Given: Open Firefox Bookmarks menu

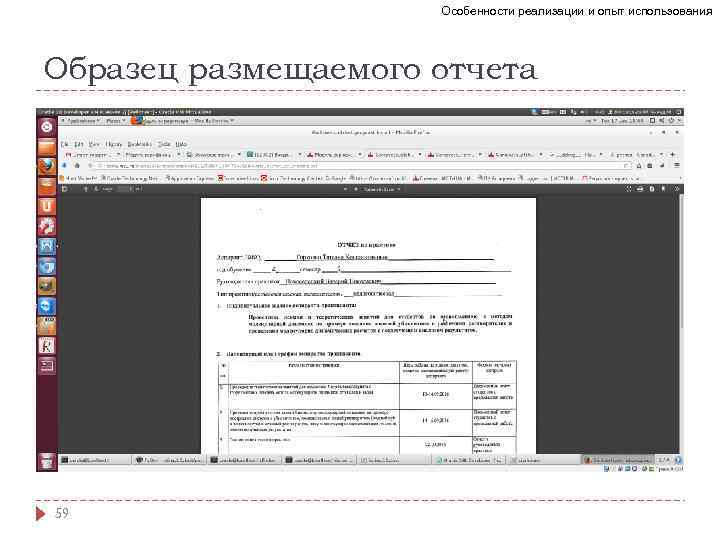Looking at the screenshot, I should tap(140, 144).
